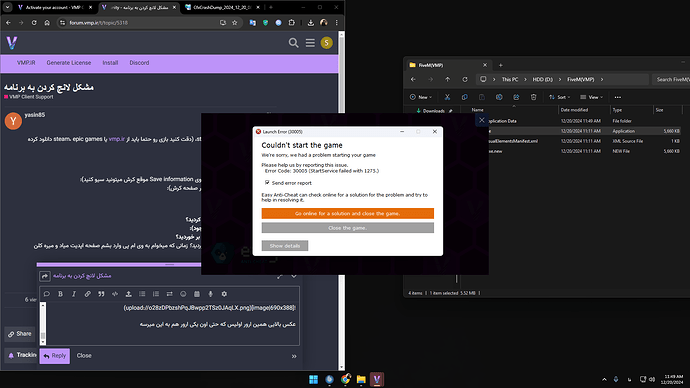The width and height of the screenshot is (690, 388).
Task: Open the emoji picker in the editor
Action: [x=183, y=294]
